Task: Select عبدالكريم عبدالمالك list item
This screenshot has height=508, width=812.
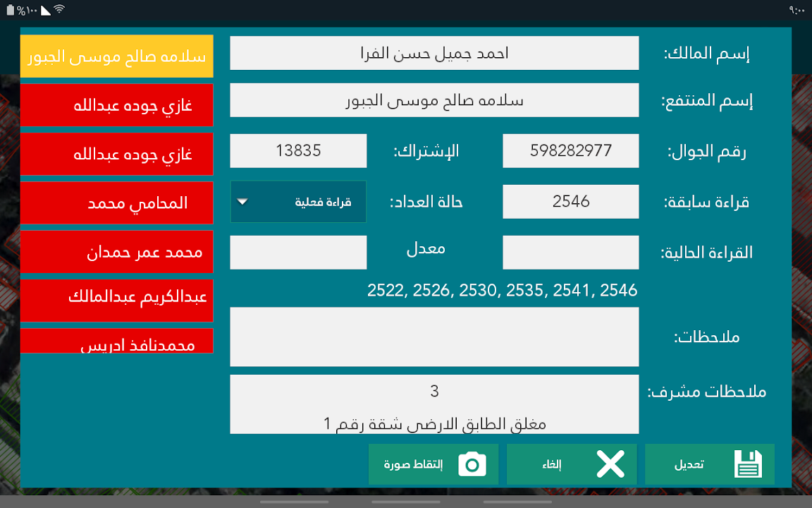Action: pyautogui.click(x=117, y=299)
